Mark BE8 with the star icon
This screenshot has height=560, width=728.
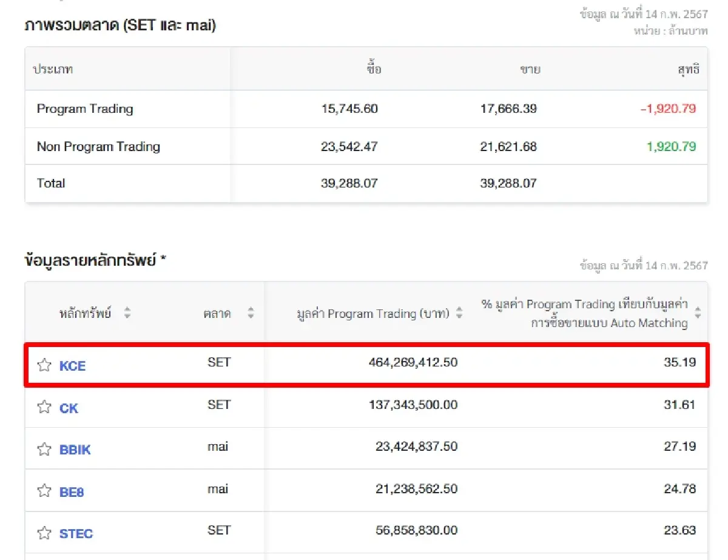click(x=44, y=491)
